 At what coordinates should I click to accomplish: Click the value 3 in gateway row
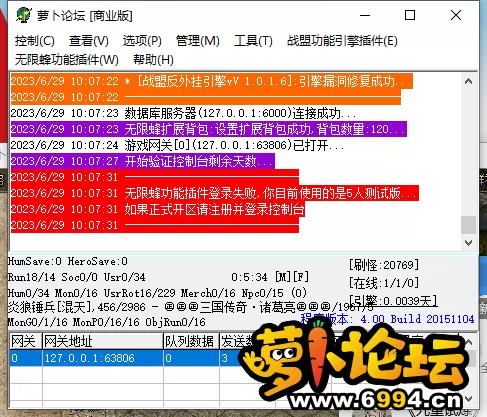(225, 358)
